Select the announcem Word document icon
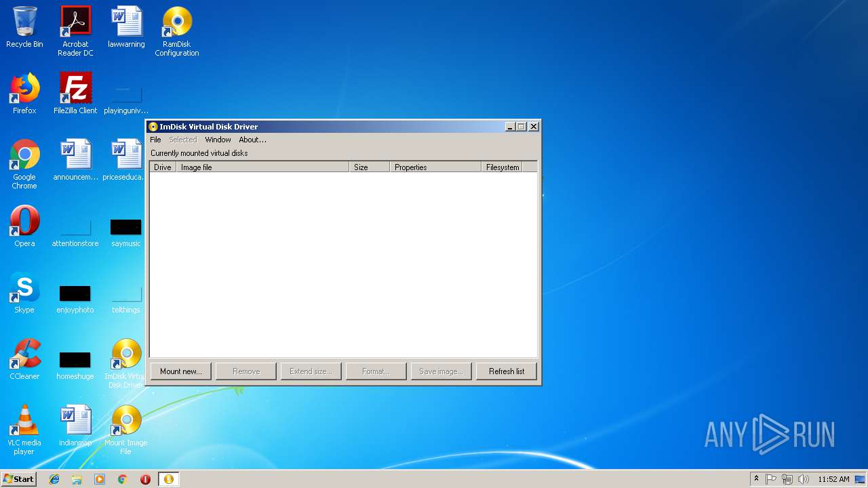Screen dimensions: 868x488 click(x=75, y=160)
